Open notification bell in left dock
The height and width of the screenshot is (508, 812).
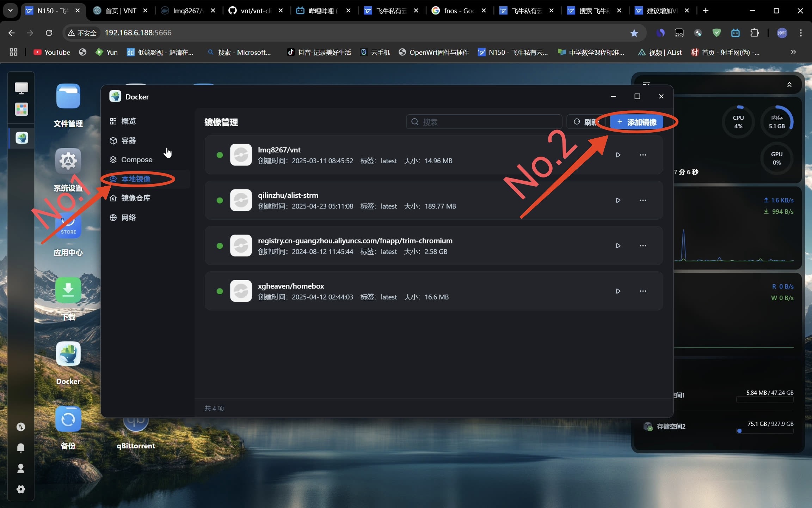21,448
